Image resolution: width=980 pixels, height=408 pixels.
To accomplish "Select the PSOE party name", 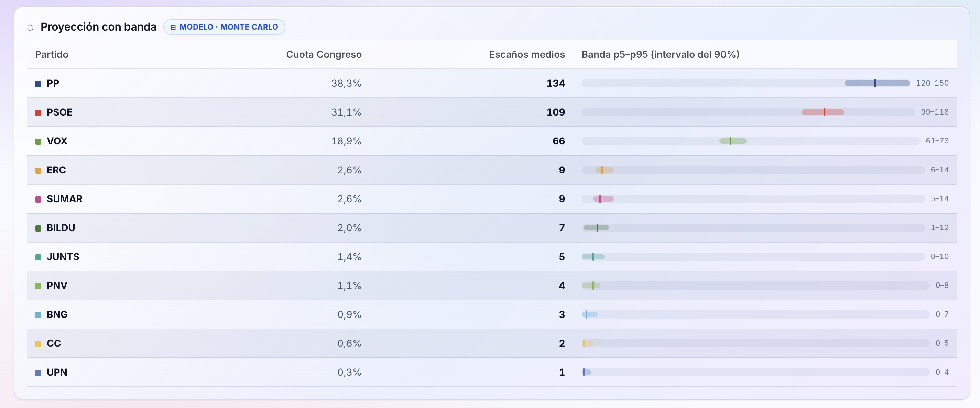I will coord(59,112).
